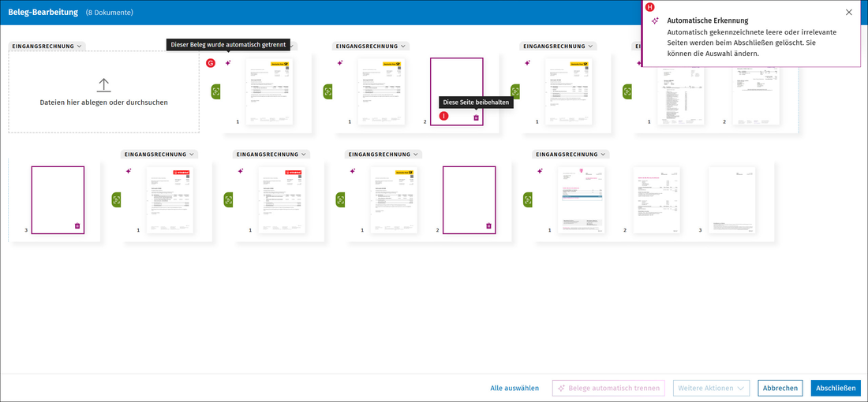
Task: Select page 1 thumbnail beside the notification popup
Action: tap(681, 95)
